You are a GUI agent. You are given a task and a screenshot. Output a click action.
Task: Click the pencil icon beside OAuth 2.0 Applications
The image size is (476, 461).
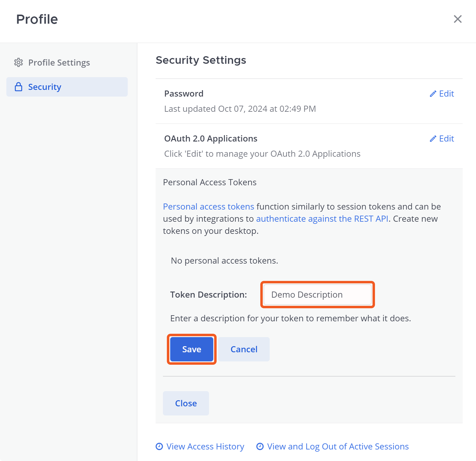[x=433, y=139]
